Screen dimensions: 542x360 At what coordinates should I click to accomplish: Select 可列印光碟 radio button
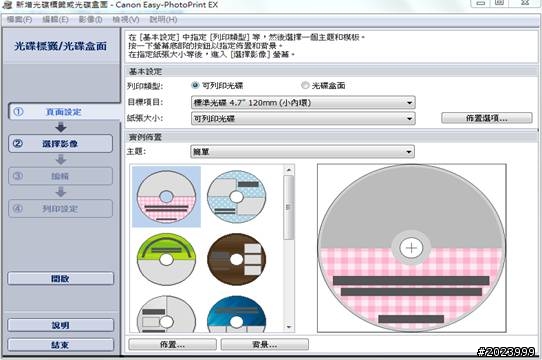[x=196, y=85]
